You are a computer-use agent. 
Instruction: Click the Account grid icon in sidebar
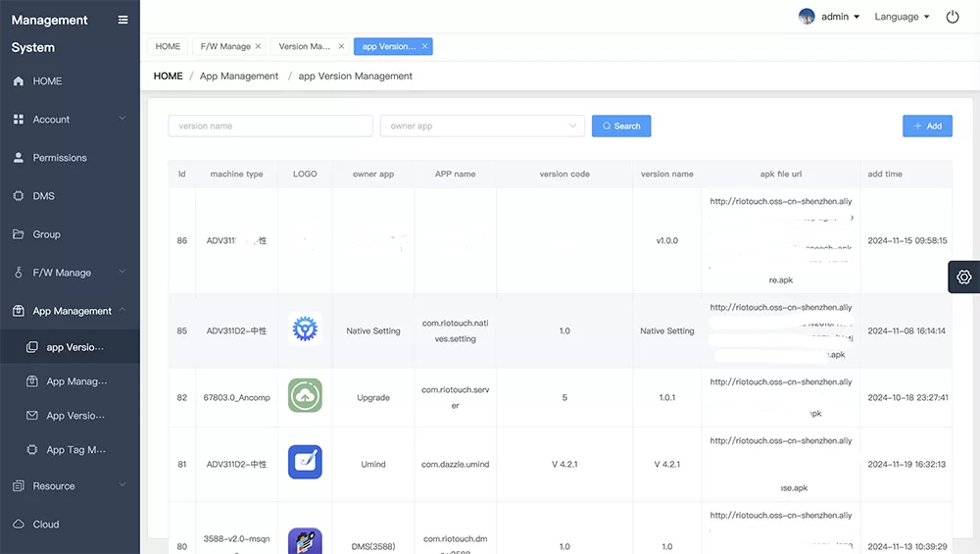click(x=18, y=120)
